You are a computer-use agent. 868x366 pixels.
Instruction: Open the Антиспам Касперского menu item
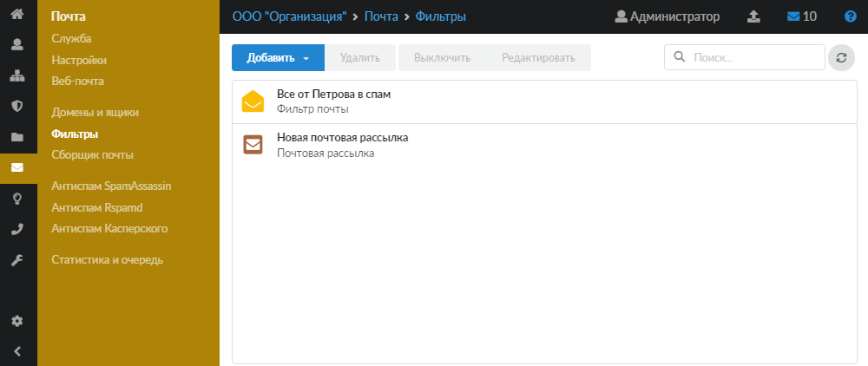coord(109,228)
